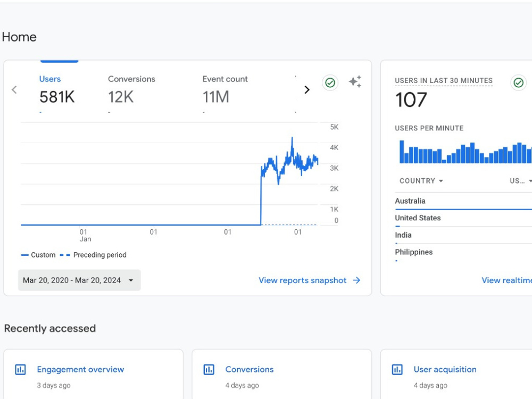532x399 pixels.
Task: Click the Conversions report icon in Recently accessed
Action: 209,370
